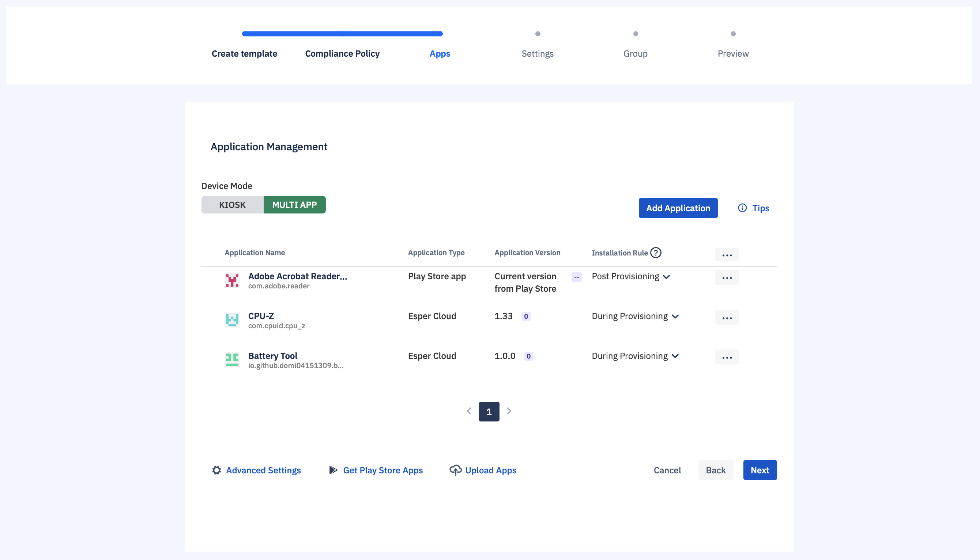Click the CPU-Z app name
The height and width of the screenshot is (560, 980).
[x=261, y=316]
